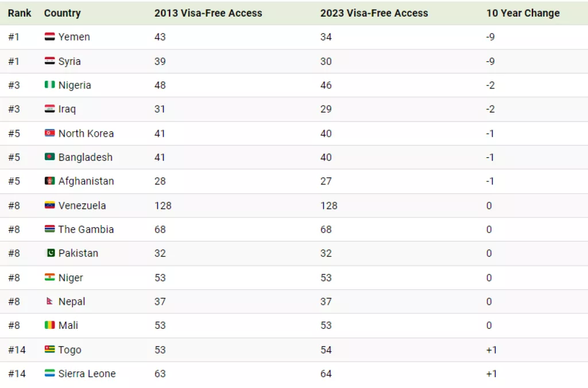Click the Pakistan flag icon
Image resolution: width=588 pixels, height=388 pixels.
pyautogui.click(x=51, y=253)
